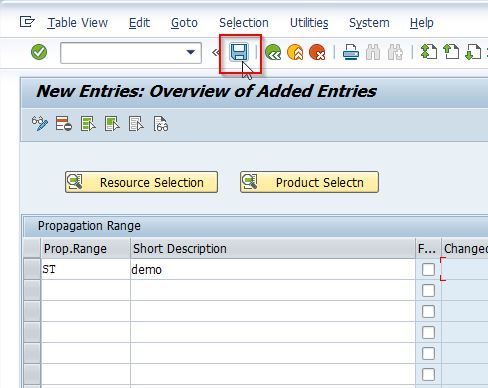This screenshot has height=388, width=488.
Task: Tick the F... checkbox in the second row
Action: click(428, 290)
